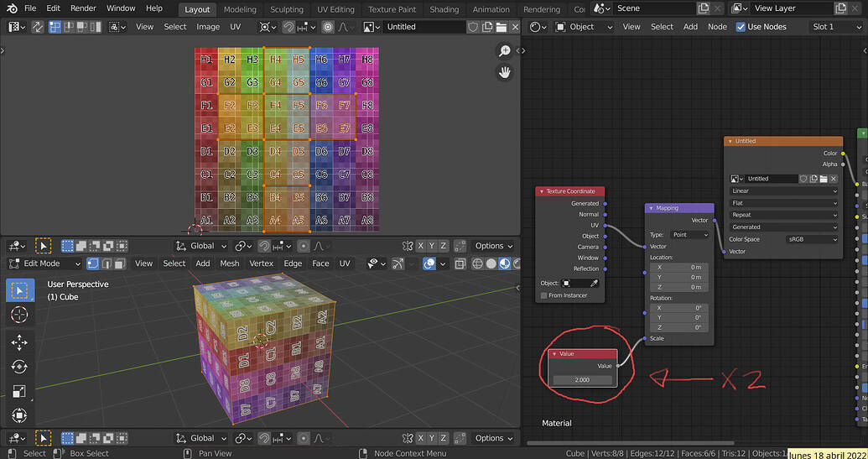Viewport: 868px width, 459px height.
Task: Enable the Use Nodes checkbox
Action: pos(741,27)
